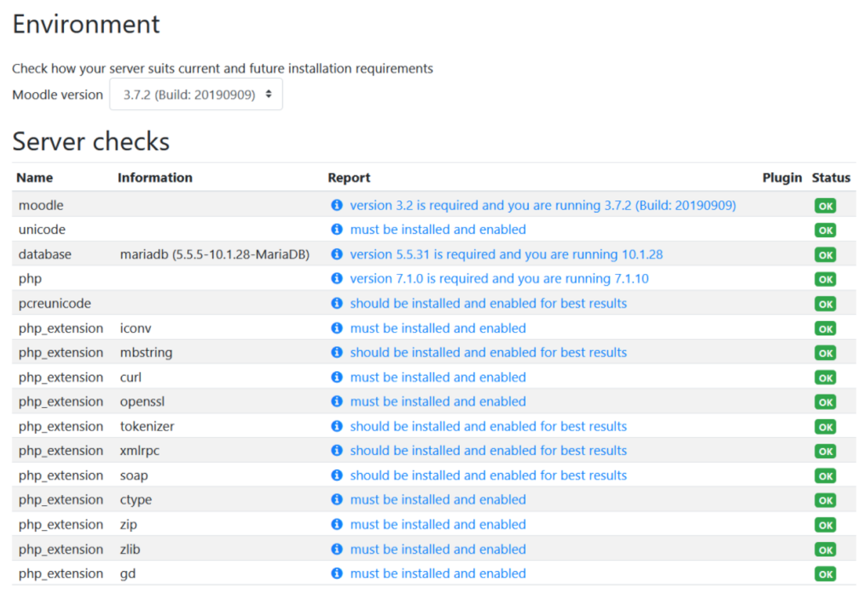Image resolution: width=868 pixels, height=589 pixels.
Task: Click info icon in the unicode row
Action: [337, 229]
